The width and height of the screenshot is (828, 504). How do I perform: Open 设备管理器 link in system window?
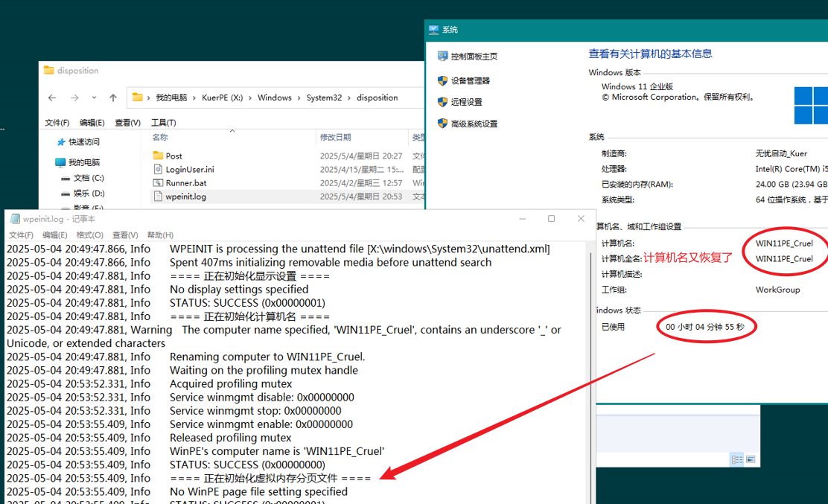[x=470, y=80]
